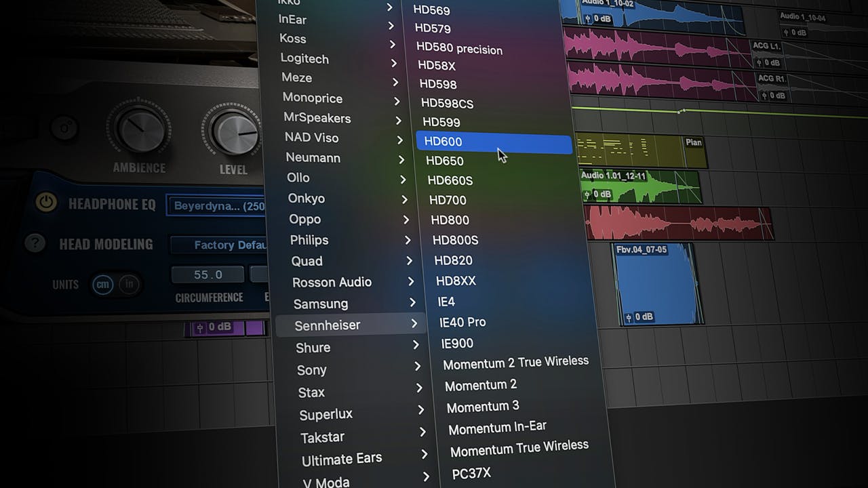868x488 pixels.
Task: Select the IE40 Pro menu entry
Action: coord(462,323)
